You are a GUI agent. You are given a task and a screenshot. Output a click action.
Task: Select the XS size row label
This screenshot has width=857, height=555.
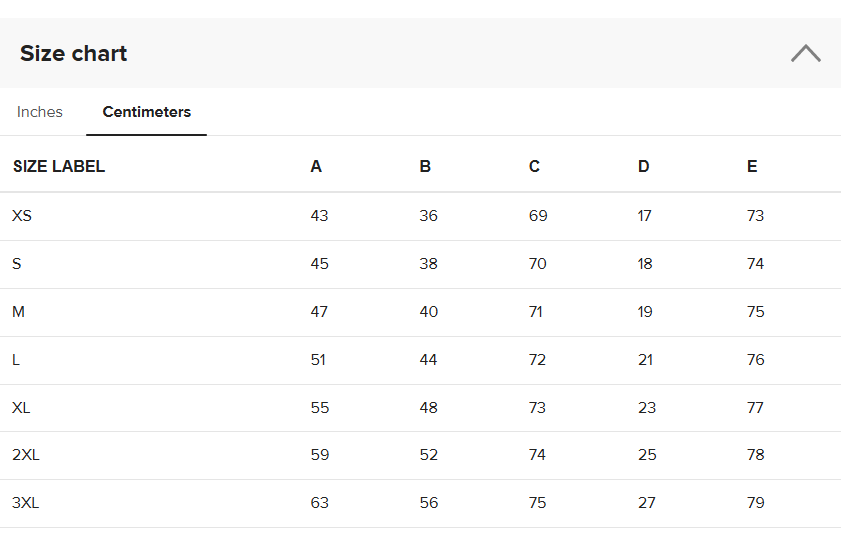pyautogui.click(x=22, y=216)
